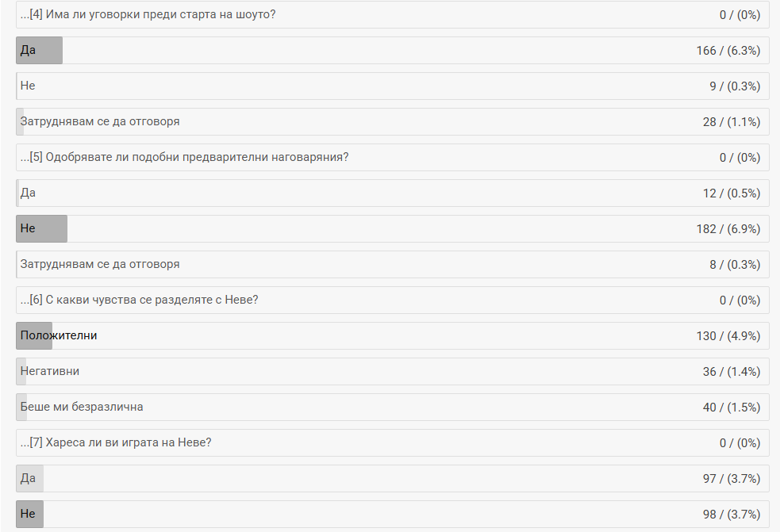This screenshot has height=532, width=780.
Task: Click the "166 / (6.3%)" vote count
Action: pos(728,51)
